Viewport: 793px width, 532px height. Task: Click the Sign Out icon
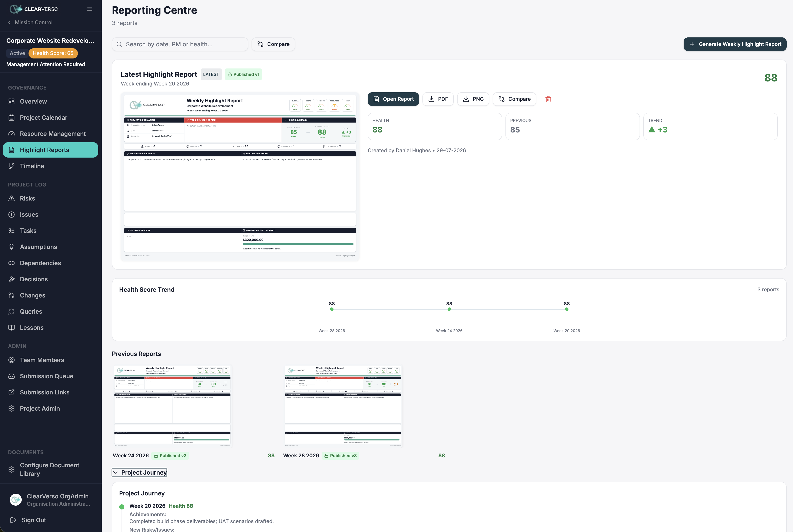pos(13,520)
